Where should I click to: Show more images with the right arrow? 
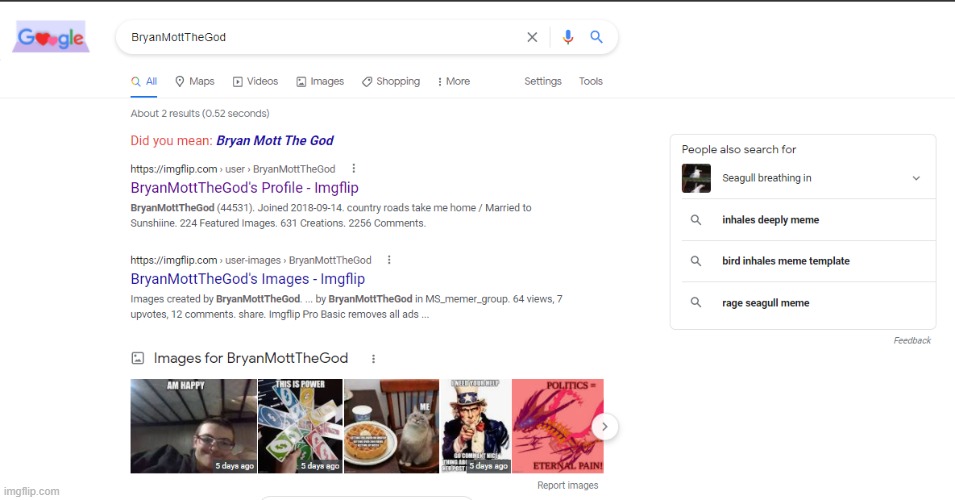pyautogui.click(x=604, y=427)
